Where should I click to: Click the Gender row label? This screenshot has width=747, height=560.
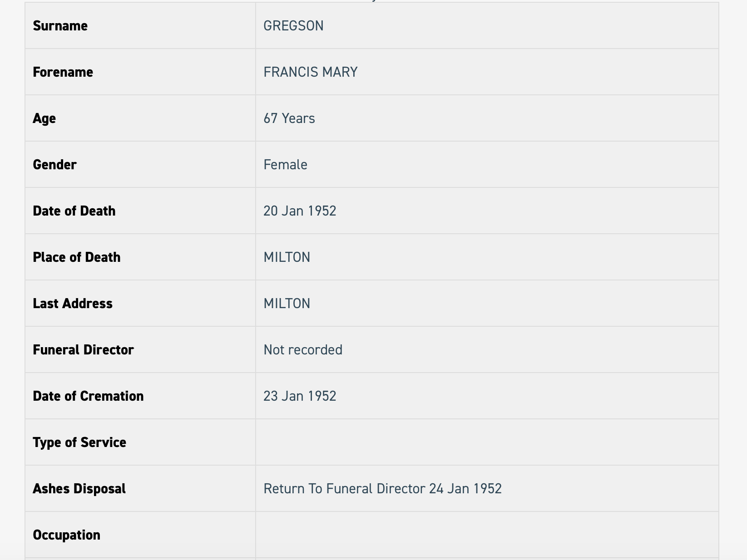tap(55, 165)
